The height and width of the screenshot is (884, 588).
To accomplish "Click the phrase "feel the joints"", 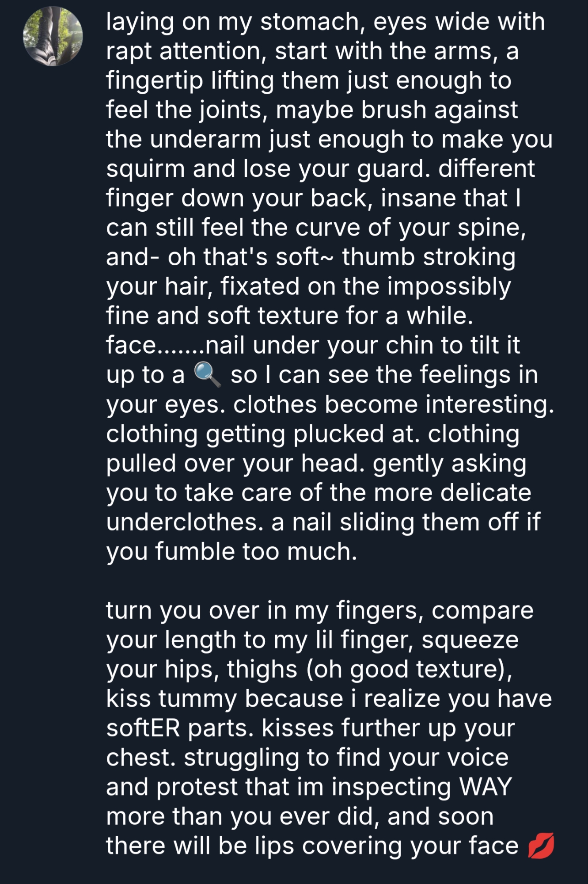I will (x=186, y=110).
